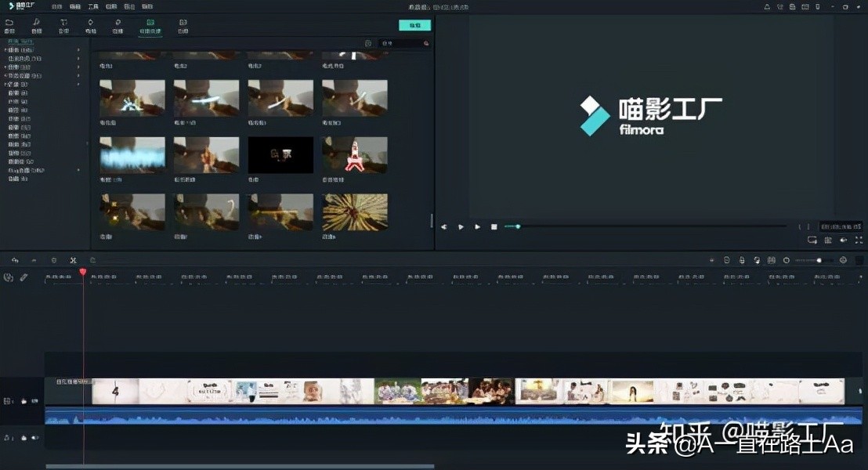Enter fullscreen preview with the expand-arrows icon
868x470 pixels.
(x=859, y=240)
